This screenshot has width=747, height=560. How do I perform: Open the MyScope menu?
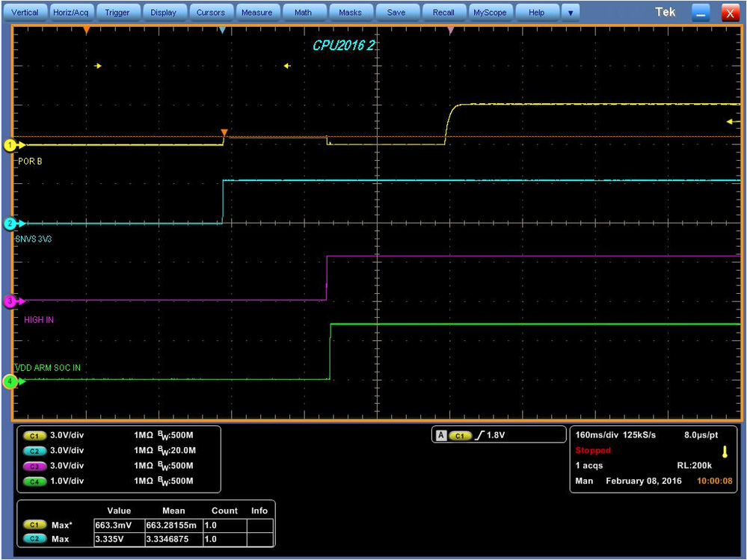point(490,13)
